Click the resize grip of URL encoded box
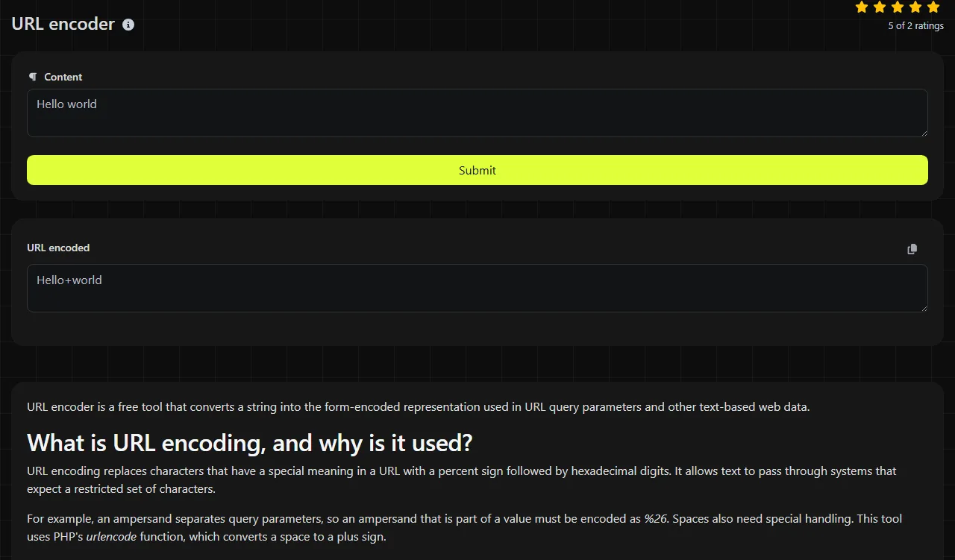Viewport: 955px width, 560px height. point(924,308)
